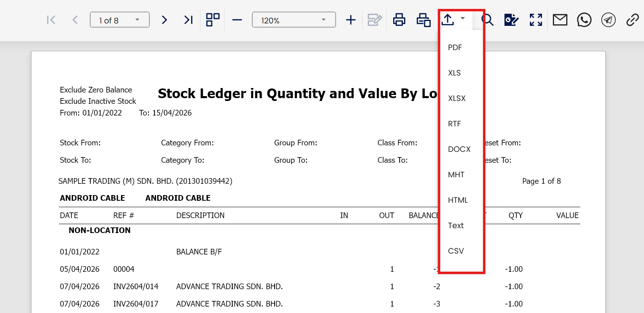
Task: Export report as PDF
Action: tap(455, 48)
